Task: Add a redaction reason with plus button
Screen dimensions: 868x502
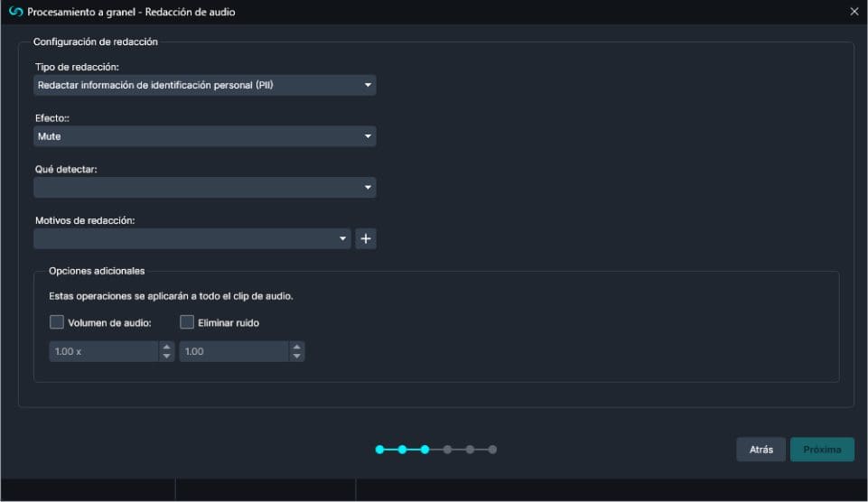Action: [x=366, y=238]
